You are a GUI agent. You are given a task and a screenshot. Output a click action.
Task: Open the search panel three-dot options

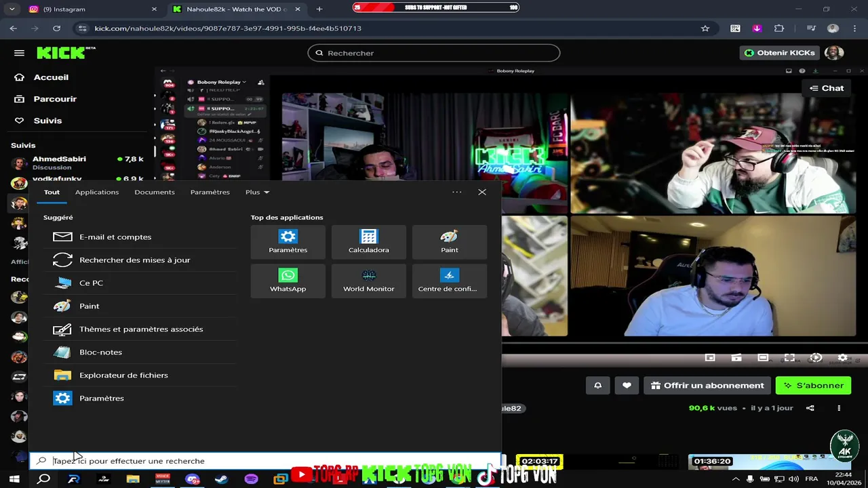[x=457, y=192]
